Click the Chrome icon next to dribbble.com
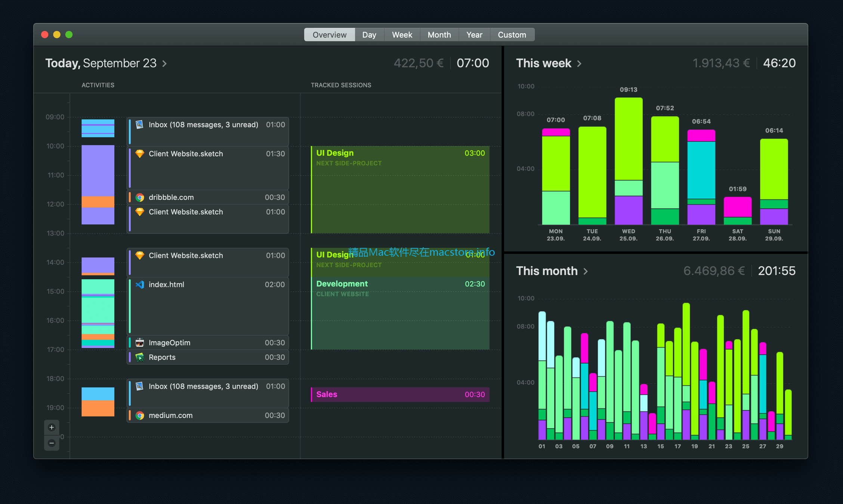843x504 pixels. point(139,197)
